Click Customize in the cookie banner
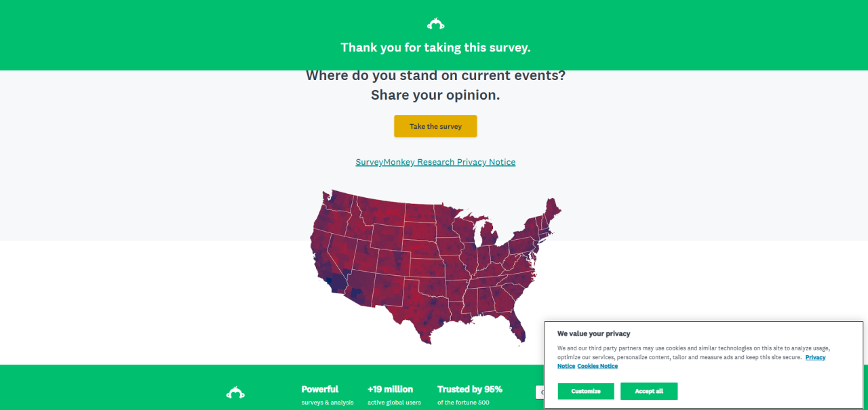This screenshot has width=868, height=410. (586, 391)
